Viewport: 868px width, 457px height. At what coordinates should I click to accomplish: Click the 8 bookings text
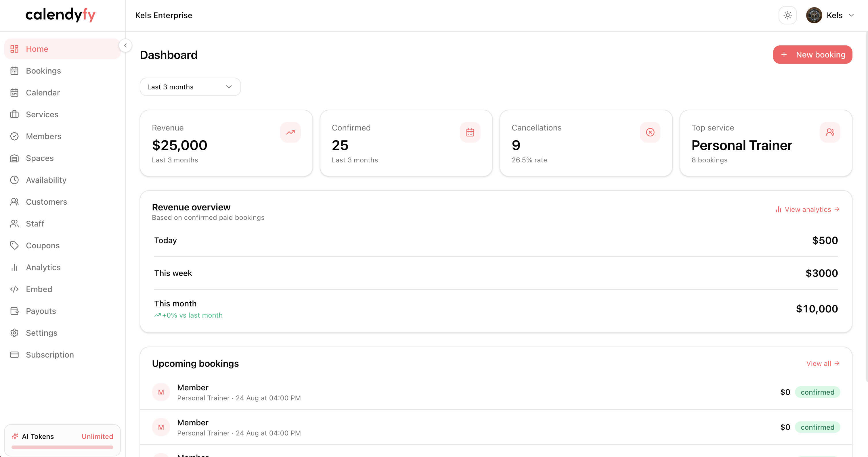(x=709, y=160)
